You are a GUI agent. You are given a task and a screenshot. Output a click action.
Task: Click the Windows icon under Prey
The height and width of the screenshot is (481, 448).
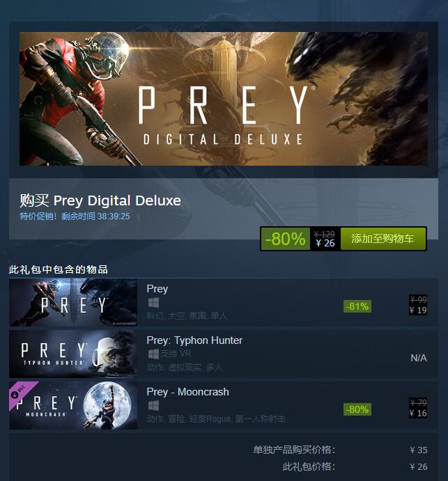[153, 303]
